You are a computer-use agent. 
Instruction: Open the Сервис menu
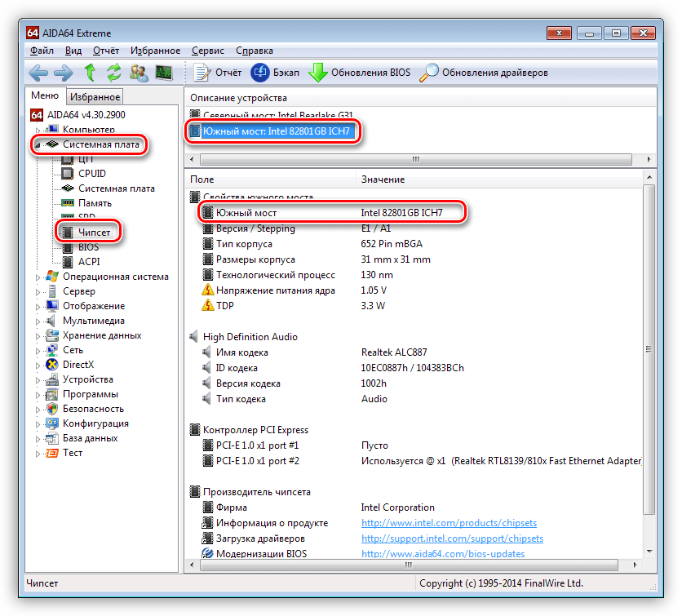click(x=207, y=51)
